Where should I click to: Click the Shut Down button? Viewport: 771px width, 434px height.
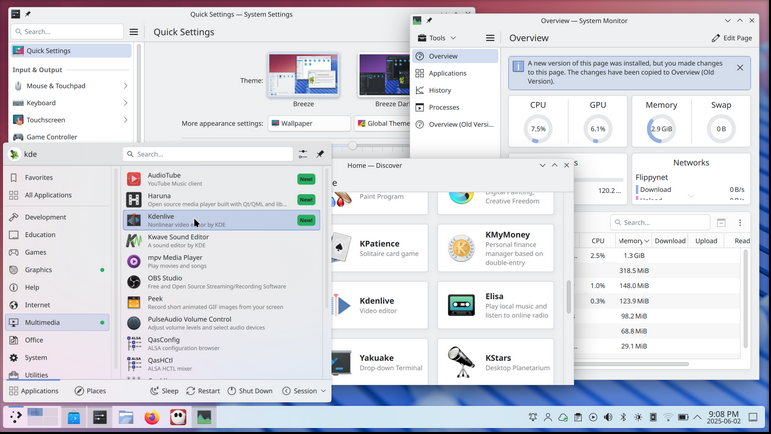(x=250, y=391)
